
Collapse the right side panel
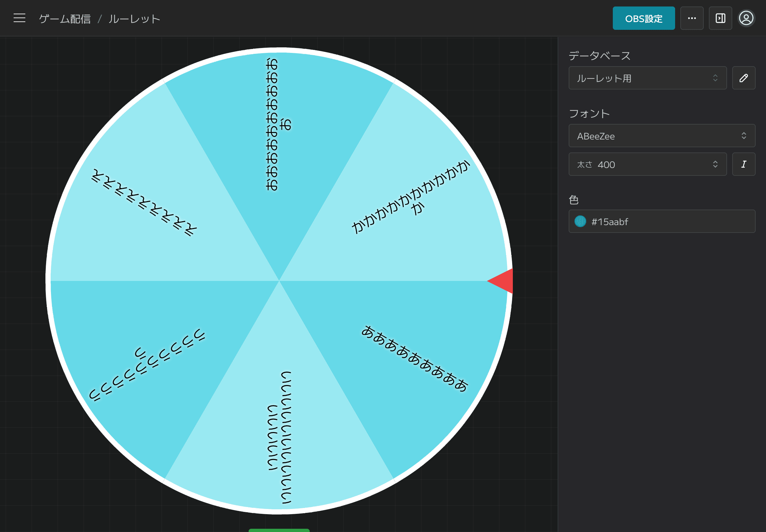[720, 18]
